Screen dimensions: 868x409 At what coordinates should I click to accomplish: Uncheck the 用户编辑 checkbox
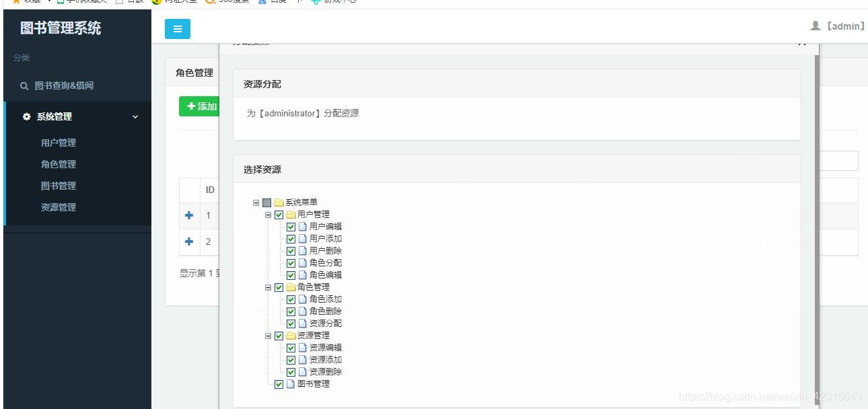point(291,227)
